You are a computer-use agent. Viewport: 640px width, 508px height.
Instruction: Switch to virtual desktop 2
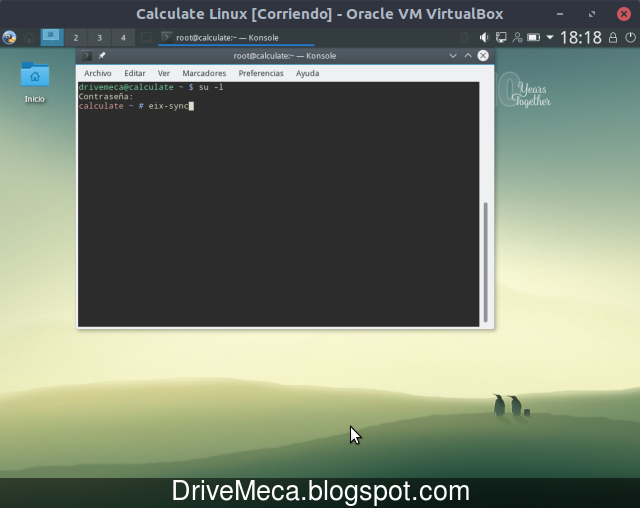(x=76, y=38)
